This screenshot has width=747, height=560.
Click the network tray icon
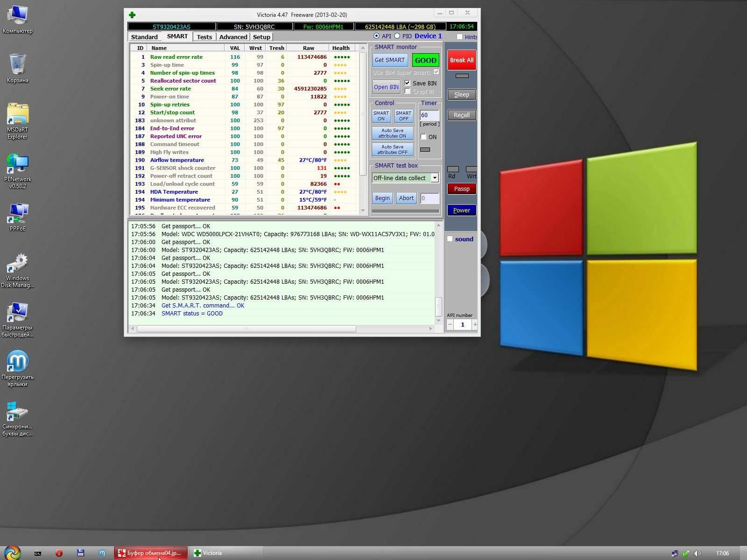coord(675,553)
